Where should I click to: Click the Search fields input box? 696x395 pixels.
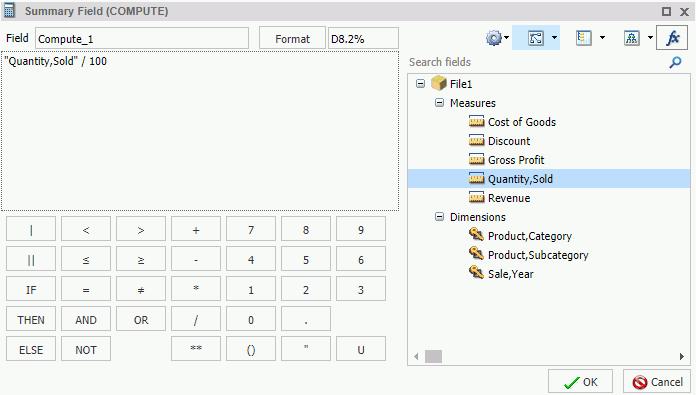tap(537, 62)
